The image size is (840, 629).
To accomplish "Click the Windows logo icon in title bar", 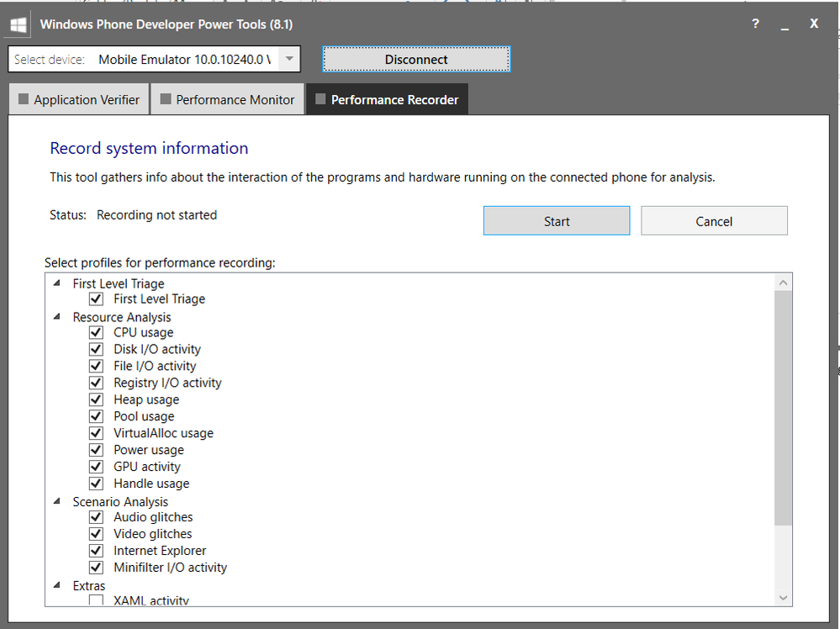I will [x=18, y=24].
